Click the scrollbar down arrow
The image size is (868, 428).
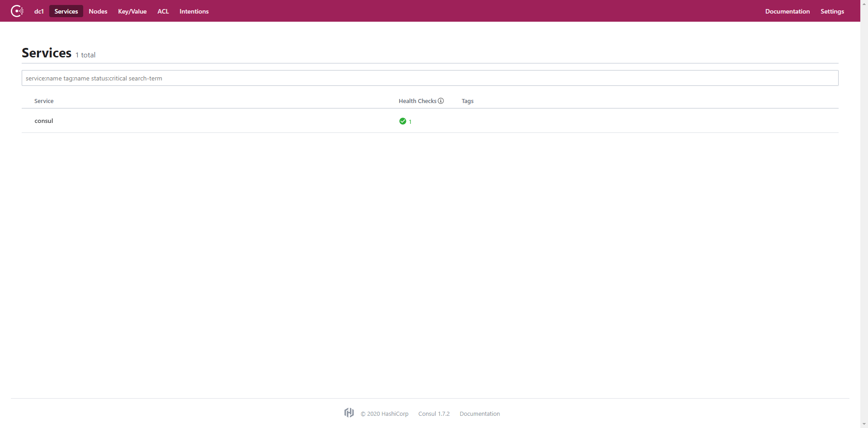coord(864,424)
